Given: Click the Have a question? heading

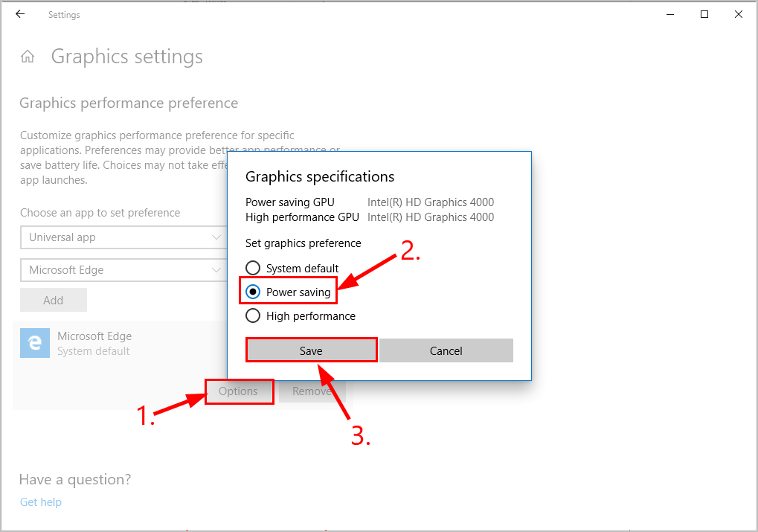Looking at the screenshot, I should pyautogui.click(x=75, y=479).
